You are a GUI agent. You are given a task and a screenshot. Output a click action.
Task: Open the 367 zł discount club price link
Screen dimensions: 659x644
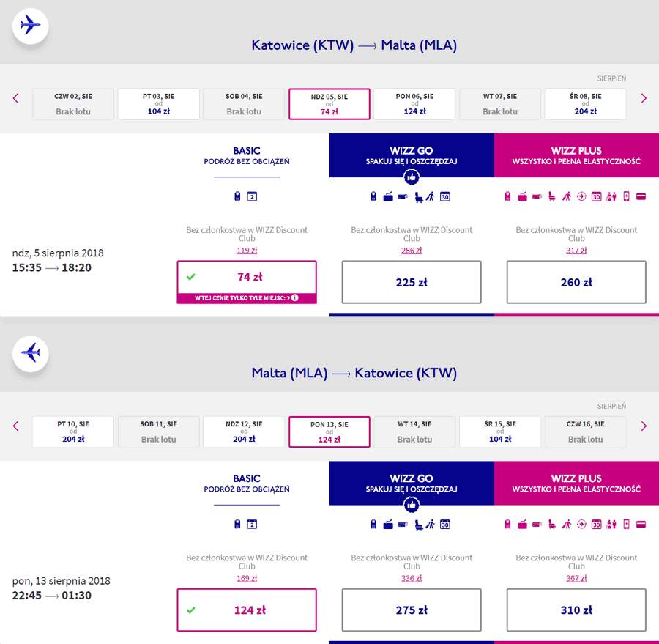click(x=576, y=578)
